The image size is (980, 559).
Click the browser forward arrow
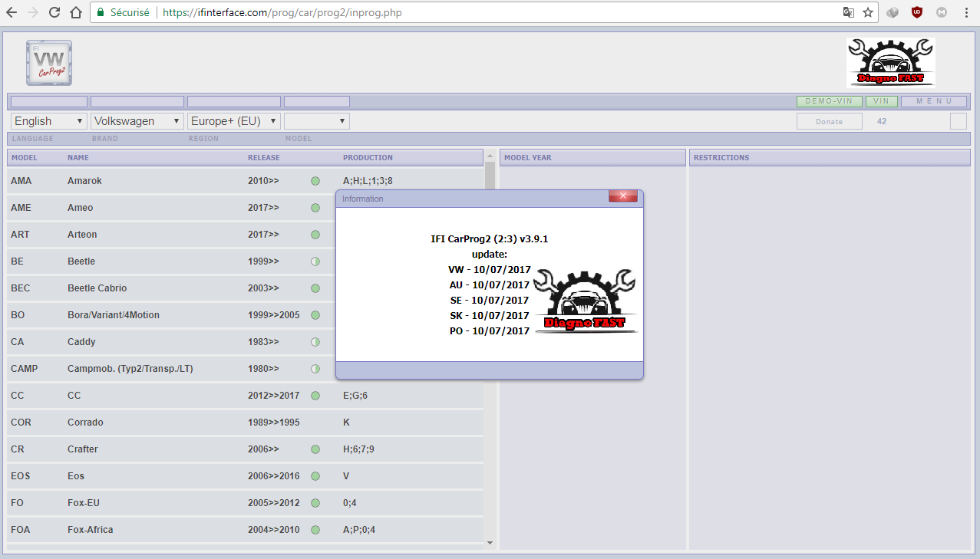(33, 12)
